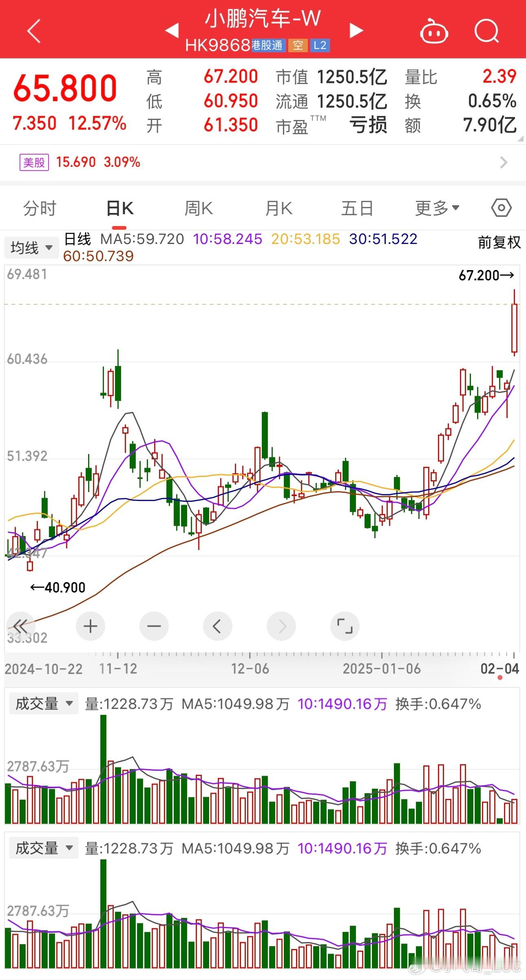526x980 pixels.
Task: Tap the 量比 2.39 value
Action: click(x=500, y=76)
